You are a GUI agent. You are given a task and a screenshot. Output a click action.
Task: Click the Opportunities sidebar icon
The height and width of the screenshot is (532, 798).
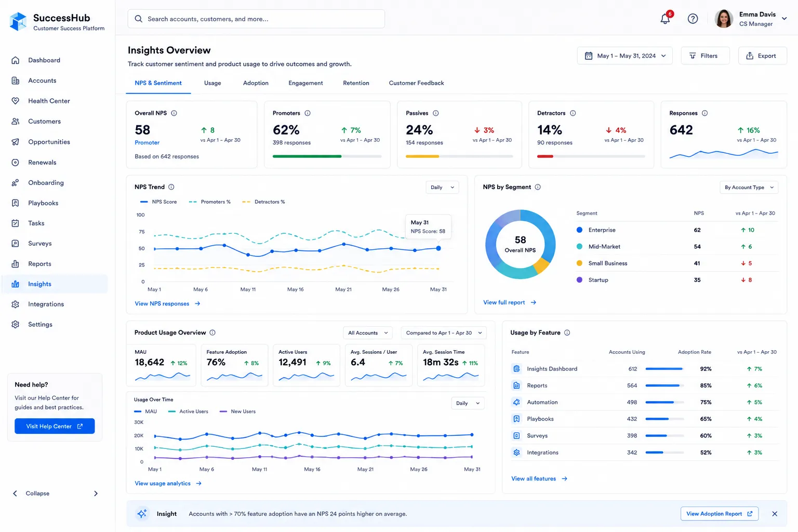pyautogui.click(x=16, y=142)
